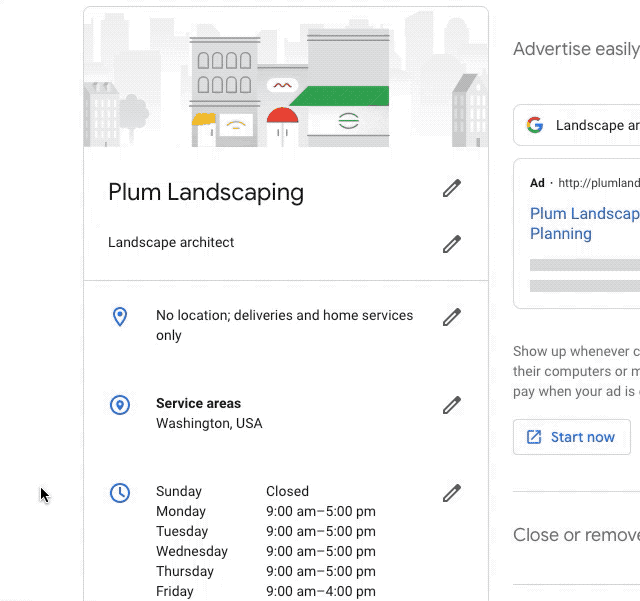Click the Google G logo in ad preview
The height and width of the screenshot is (601, 640).
click(535, 125)
